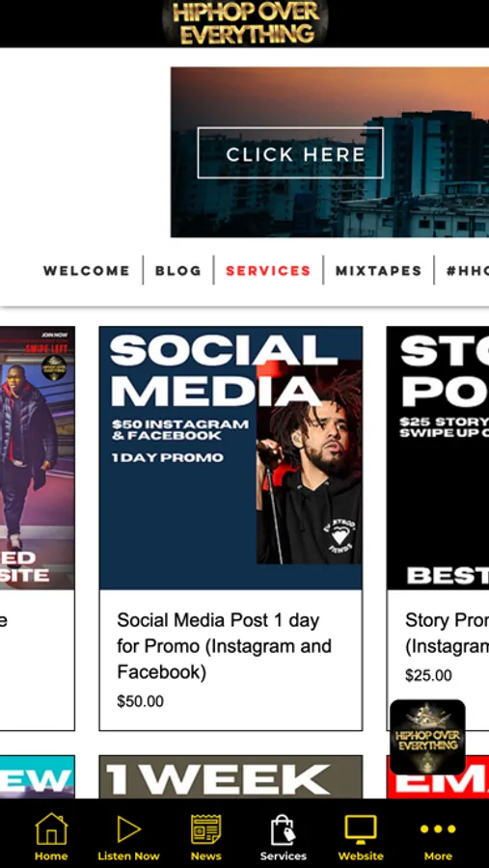Switch to the MIXTAPES nav tab

379,271
